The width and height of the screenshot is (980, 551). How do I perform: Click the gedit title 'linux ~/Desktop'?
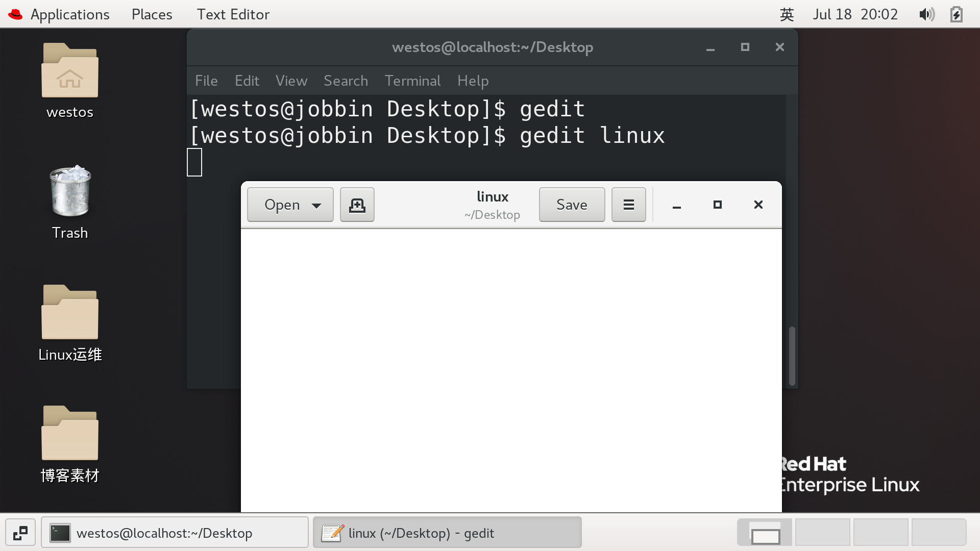(493, 205)
